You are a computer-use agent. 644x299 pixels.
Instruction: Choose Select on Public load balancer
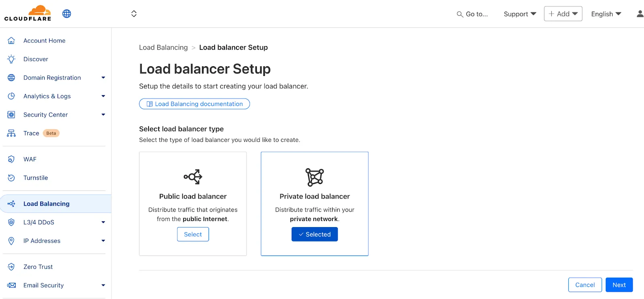point(193,234)
